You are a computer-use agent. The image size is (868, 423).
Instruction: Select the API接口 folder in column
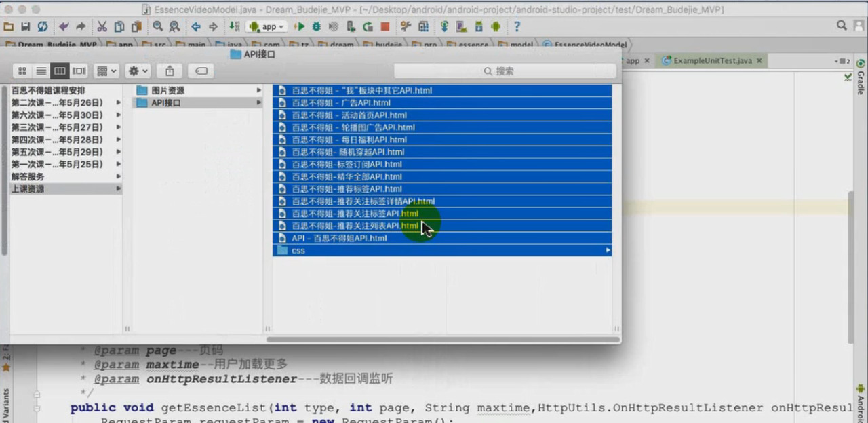point(196,102)
